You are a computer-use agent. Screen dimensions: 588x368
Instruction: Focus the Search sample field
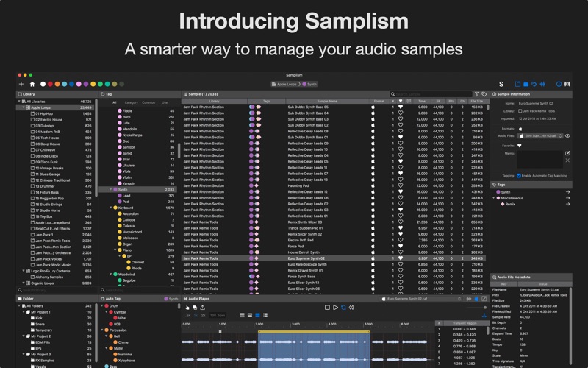click(x=431, y=94)
